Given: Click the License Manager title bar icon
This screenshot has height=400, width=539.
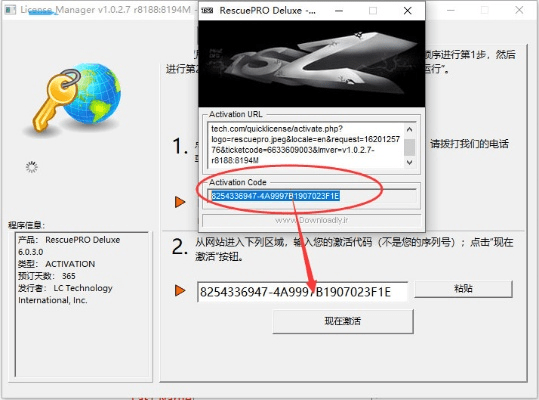Looking at the screenshot, I should (10, 10).
